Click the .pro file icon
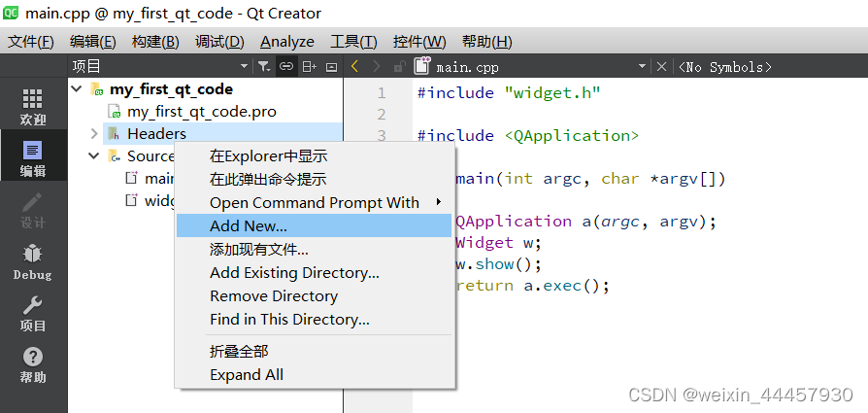The height and width of the screenshot is (413, 868). pyautogui.click(x=114, y=112)
